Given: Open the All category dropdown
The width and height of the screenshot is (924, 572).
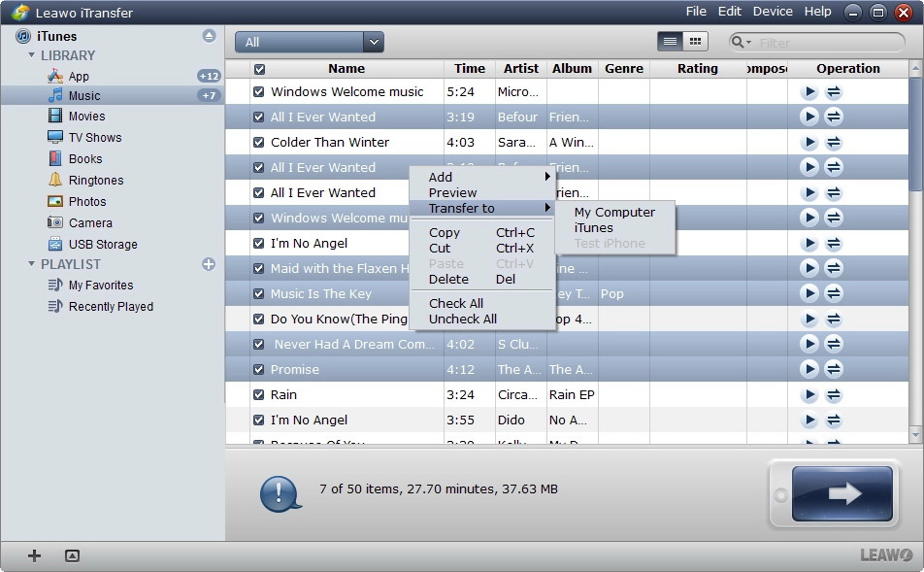Looking at the screenshot, I should click(x=375, y=42).
